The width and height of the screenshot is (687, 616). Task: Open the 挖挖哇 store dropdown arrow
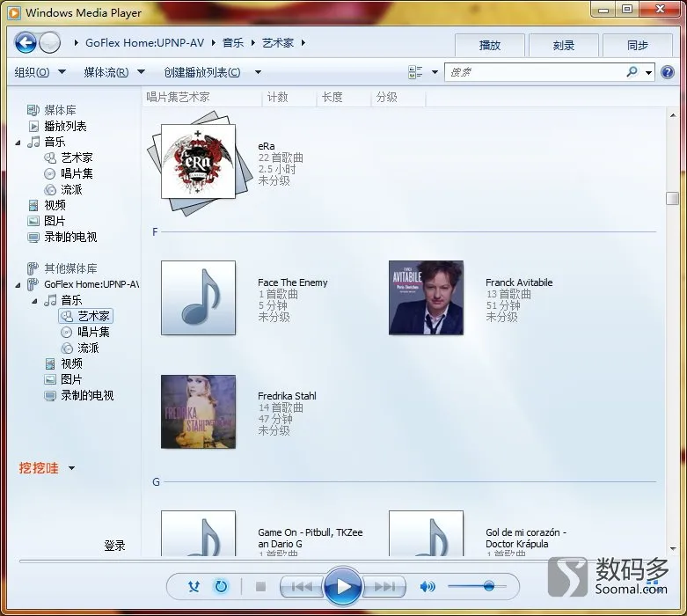click(x=71, y=468)
